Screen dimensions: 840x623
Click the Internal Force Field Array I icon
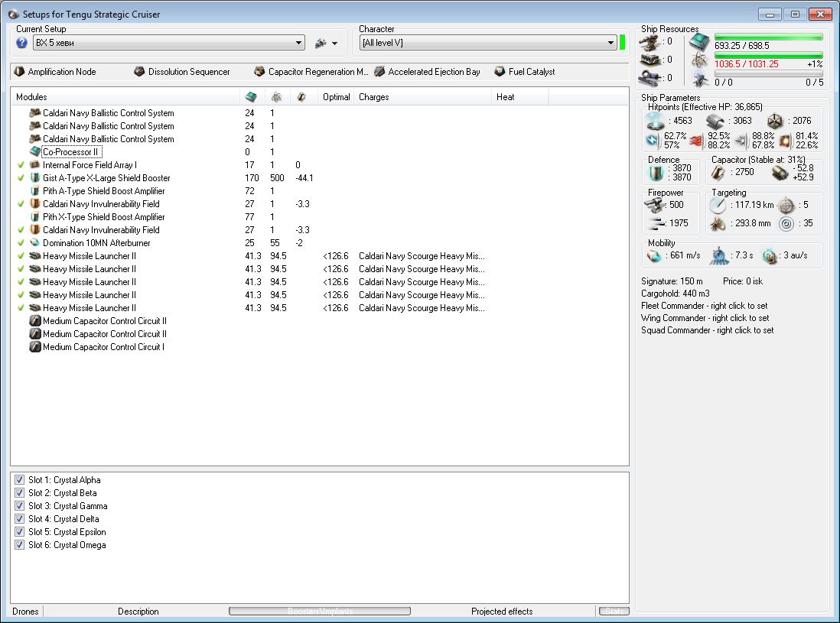pyautogui.click(x=35, y=165)
